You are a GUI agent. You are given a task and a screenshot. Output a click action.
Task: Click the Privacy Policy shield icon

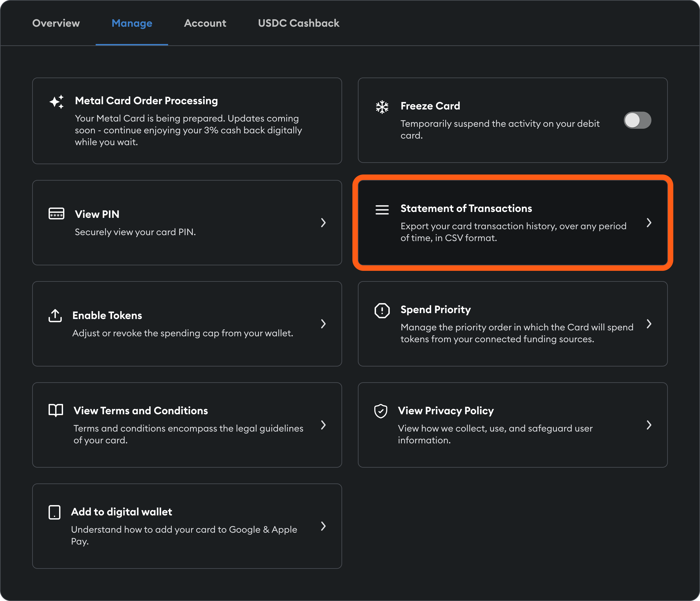click(x=381, y=411)
